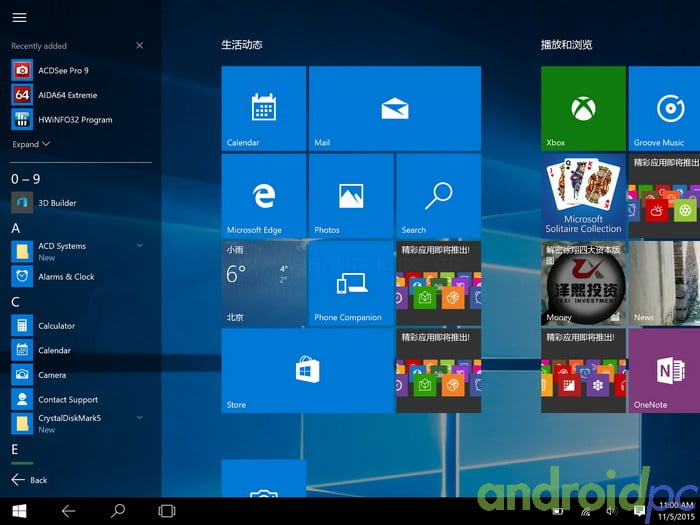Open Calendar in the app list
Viewport: 700px width, 525px height.
tap(80, 350)
